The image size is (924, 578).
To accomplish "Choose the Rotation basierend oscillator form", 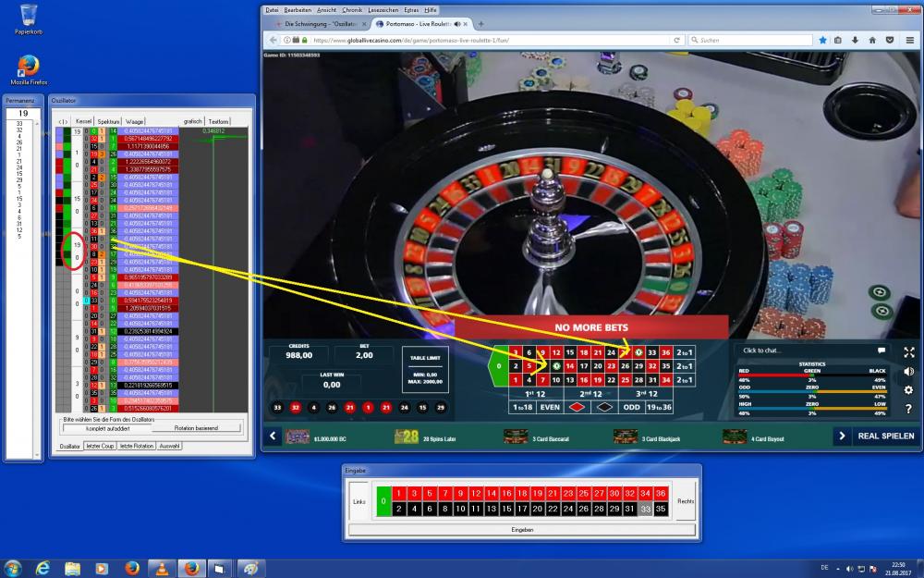I will (197, 428).
